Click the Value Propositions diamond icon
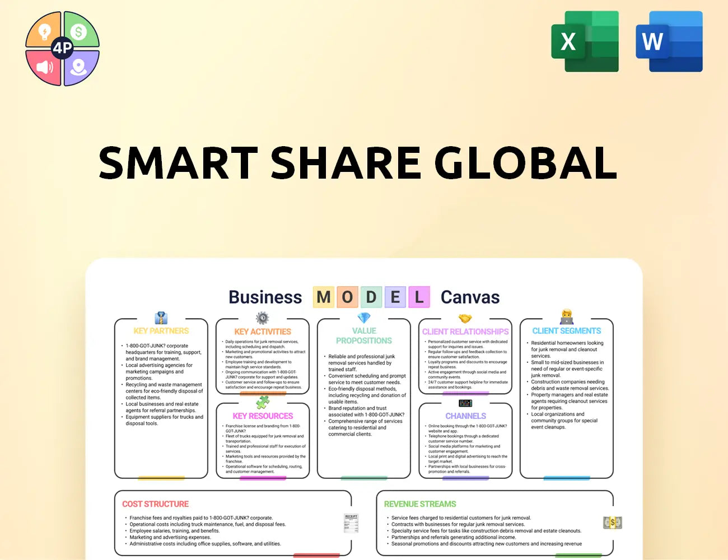The width and height of the screenshot is (728, 560). coord(364,318)
